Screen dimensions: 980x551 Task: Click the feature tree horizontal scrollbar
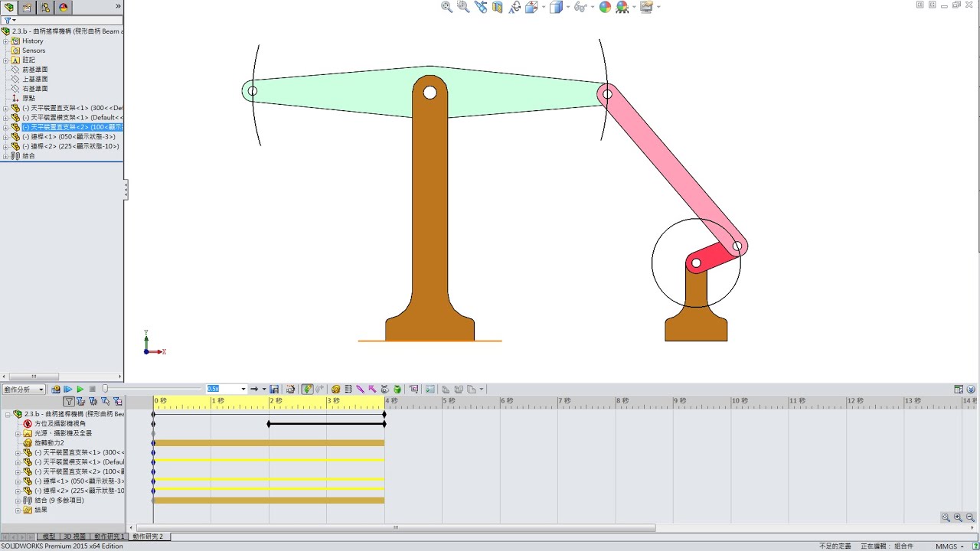click(34, 377)
